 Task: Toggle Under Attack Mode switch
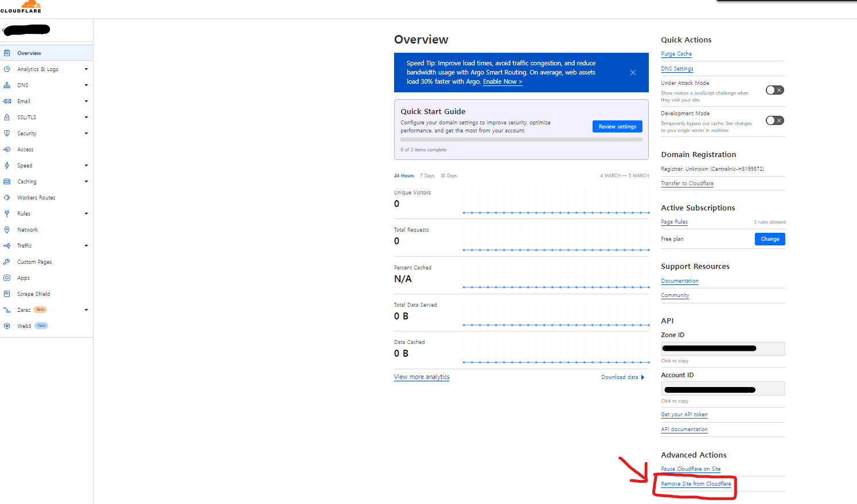point(774,90)
